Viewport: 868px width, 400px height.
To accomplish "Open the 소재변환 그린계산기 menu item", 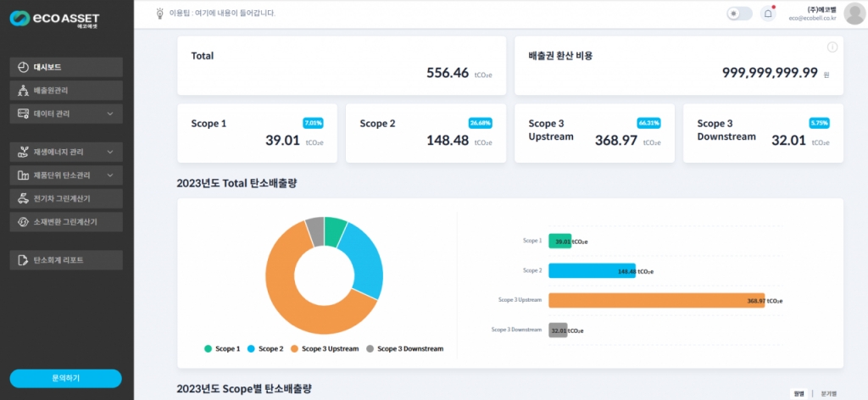I will click(66, 222).
